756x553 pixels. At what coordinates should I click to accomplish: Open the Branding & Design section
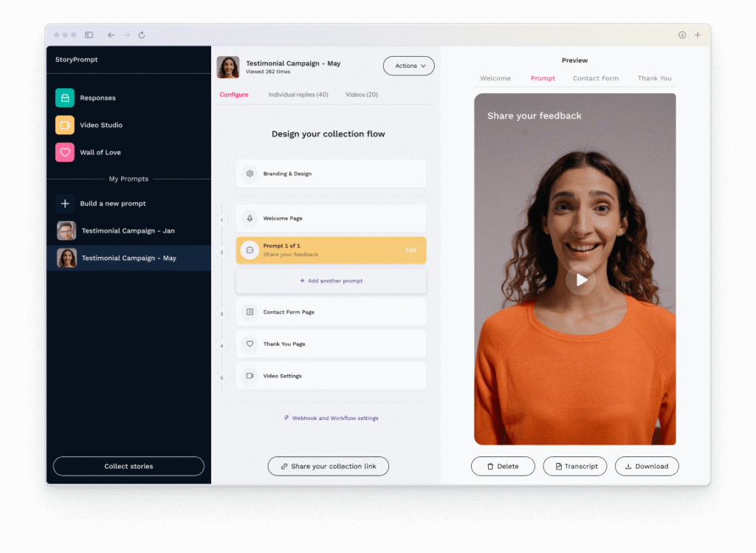[x=331, y=174]
